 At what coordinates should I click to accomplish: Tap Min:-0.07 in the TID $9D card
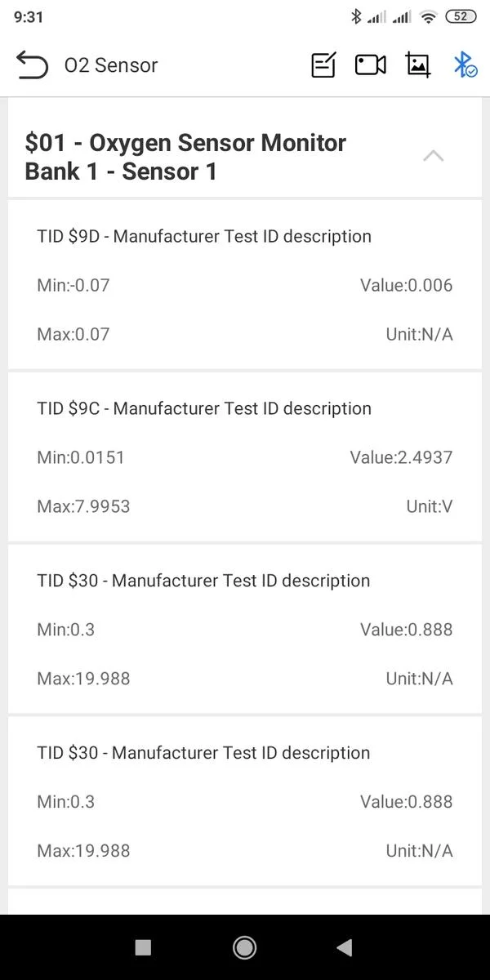point(73,286)
